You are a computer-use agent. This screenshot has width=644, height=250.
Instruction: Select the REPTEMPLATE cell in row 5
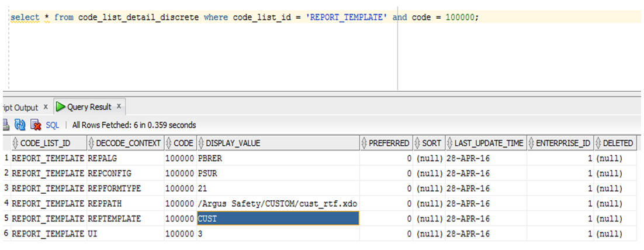pyautogui.click(x=125, y=219)
